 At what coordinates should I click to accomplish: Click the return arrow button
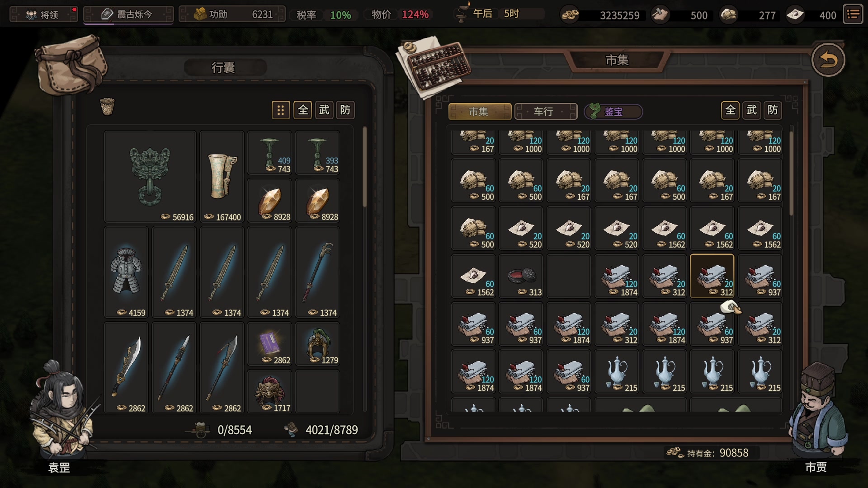point(828,60)
